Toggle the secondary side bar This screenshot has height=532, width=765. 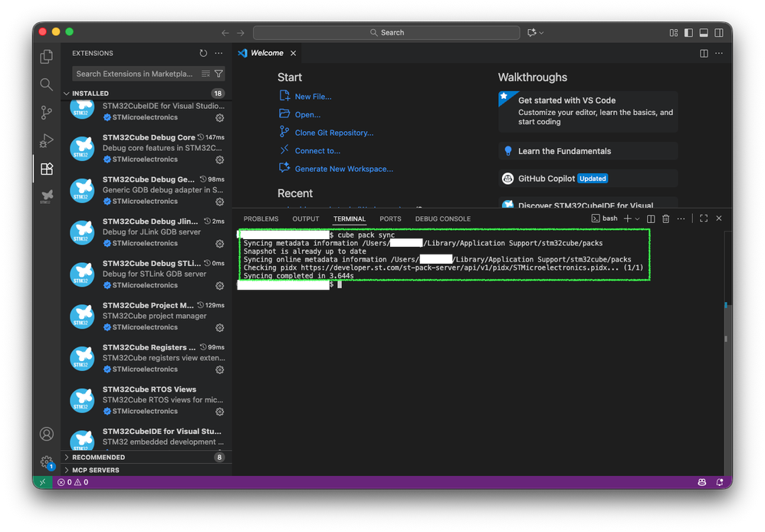(x=719, y=33)
